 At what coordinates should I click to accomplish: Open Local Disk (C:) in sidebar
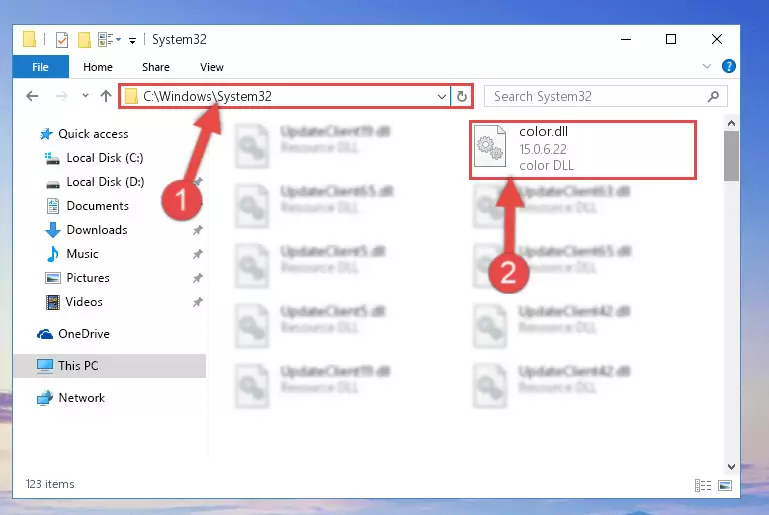[94, 158]
